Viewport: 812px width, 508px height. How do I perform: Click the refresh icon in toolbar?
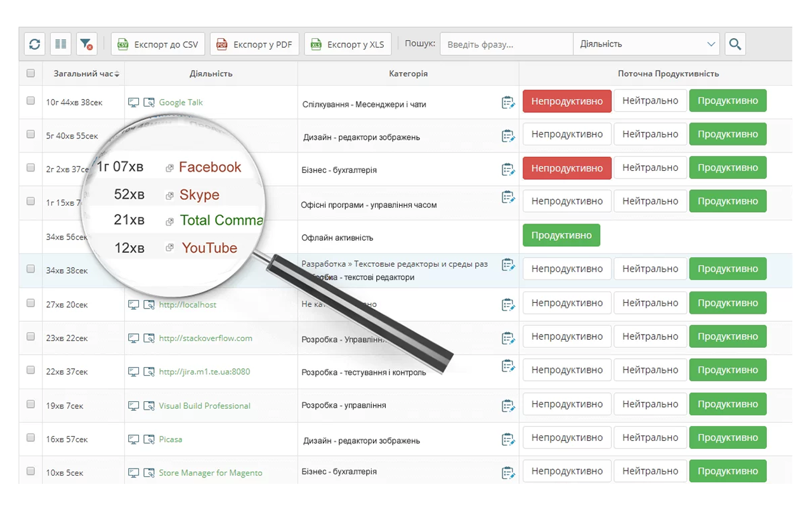(34, 44)
